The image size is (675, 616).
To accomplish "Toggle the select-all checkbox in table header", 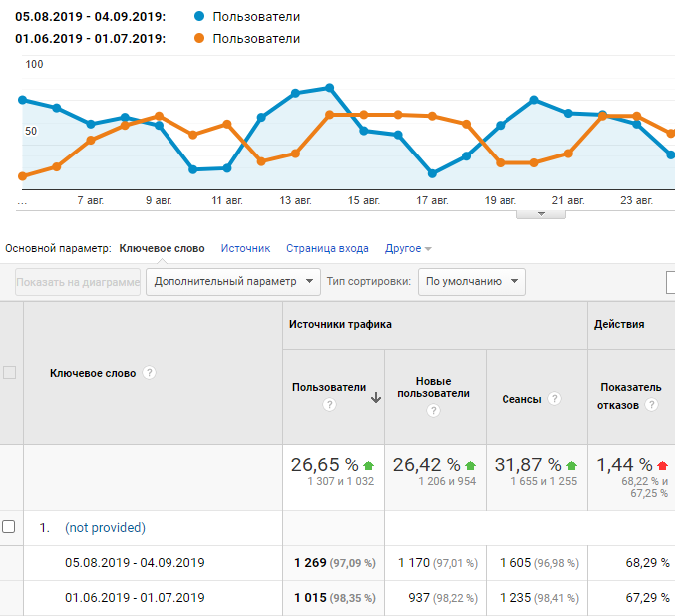I will tap(9, 373).
